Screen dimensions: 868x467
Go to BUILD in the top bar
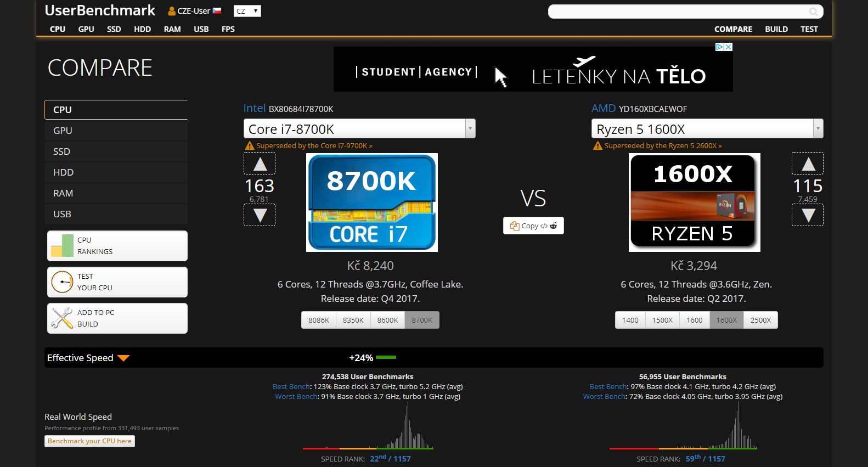pos(776,29)
